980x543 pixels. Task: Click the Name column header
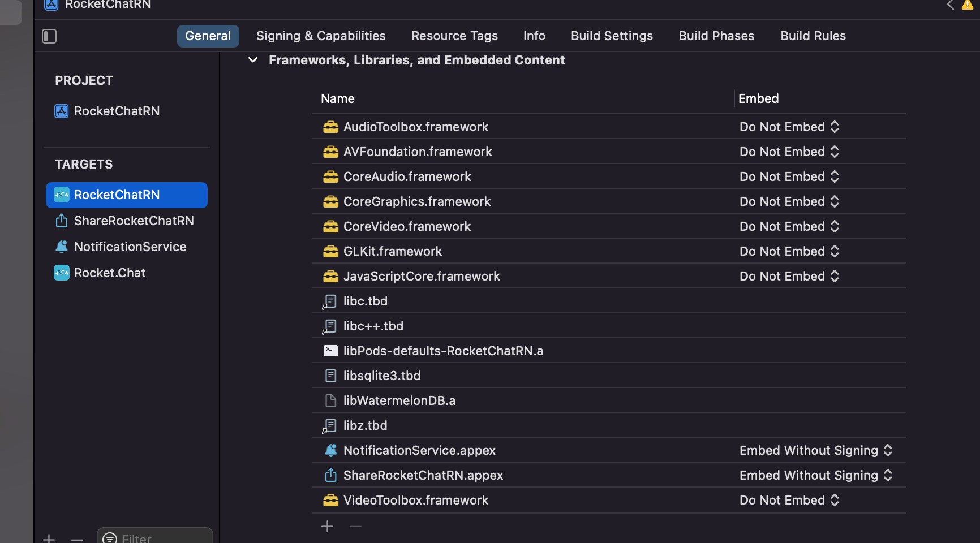coord(338,98)
